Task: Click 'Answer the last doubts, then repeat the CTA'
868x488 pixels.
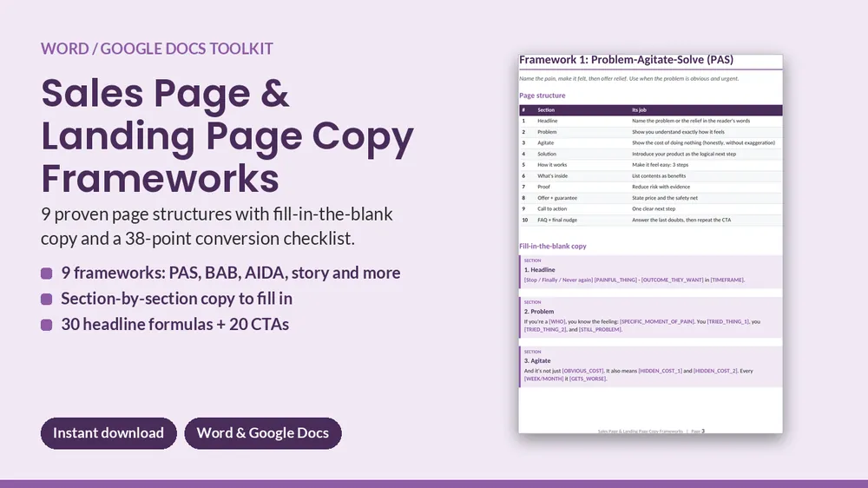Action: (681, 220)
